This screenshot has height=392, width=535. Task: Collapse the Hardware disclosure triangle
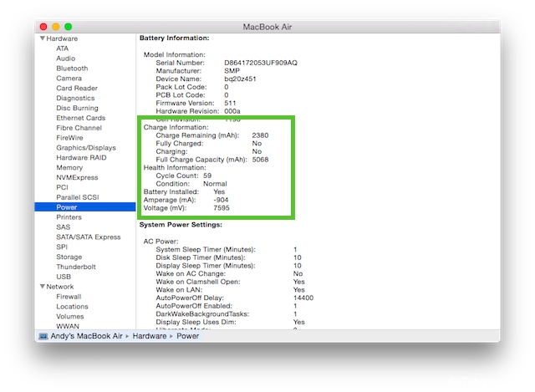tap(43, 38)
